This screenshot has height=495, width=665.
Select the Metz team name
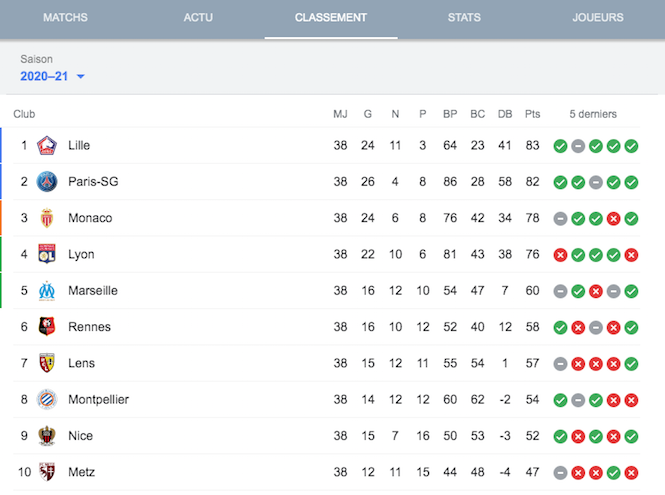click(81, 472)
